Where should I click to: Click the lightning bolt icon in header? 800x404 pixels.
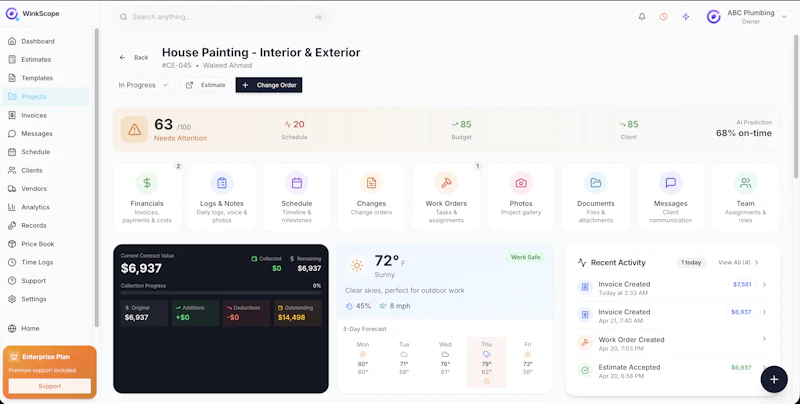pos(686,17)
